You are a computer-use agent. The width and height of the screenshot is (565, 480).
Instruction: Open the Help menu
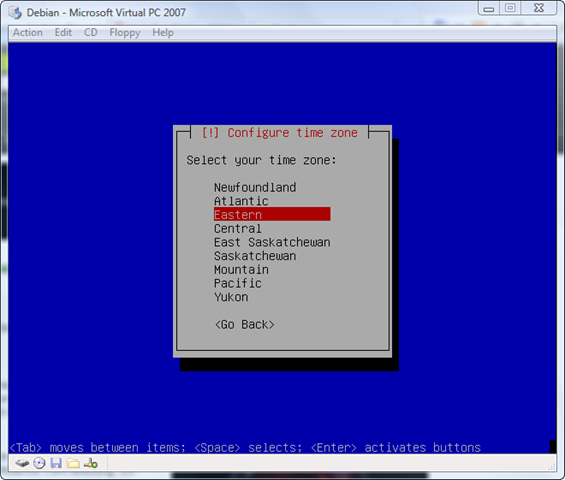click(163, 33)
